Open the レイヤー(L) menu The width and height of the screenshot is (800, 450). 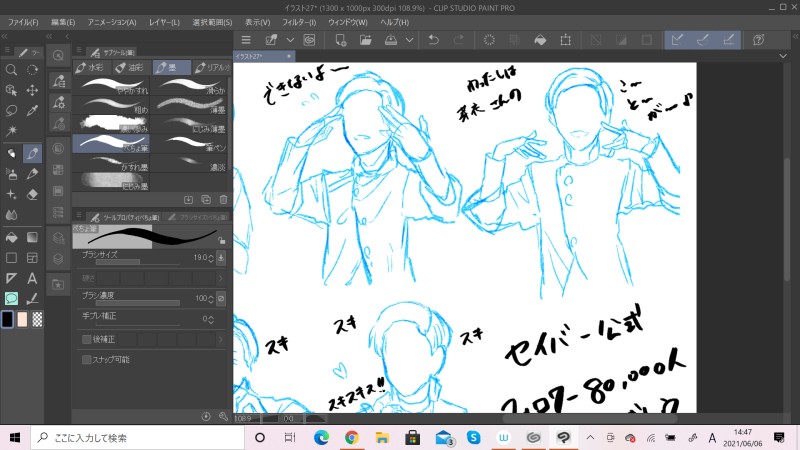(164, 22)
